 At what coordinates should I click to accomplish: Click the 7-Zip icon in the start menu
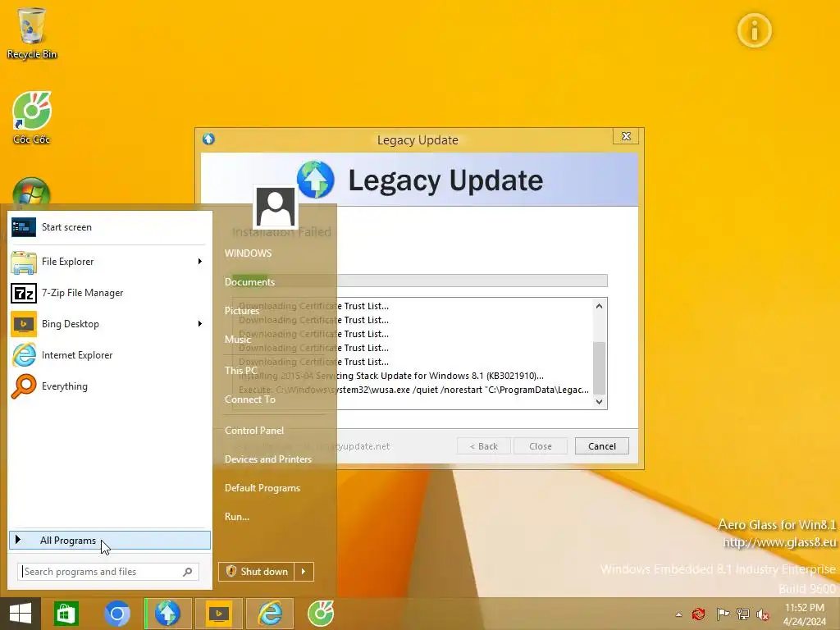(x=24, y=293)
